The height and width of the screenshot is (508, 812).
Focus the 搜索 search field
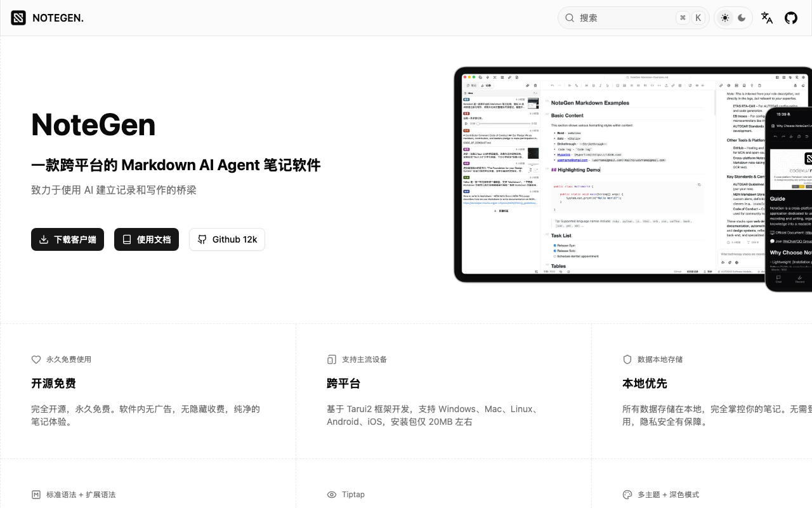(634, 18)
